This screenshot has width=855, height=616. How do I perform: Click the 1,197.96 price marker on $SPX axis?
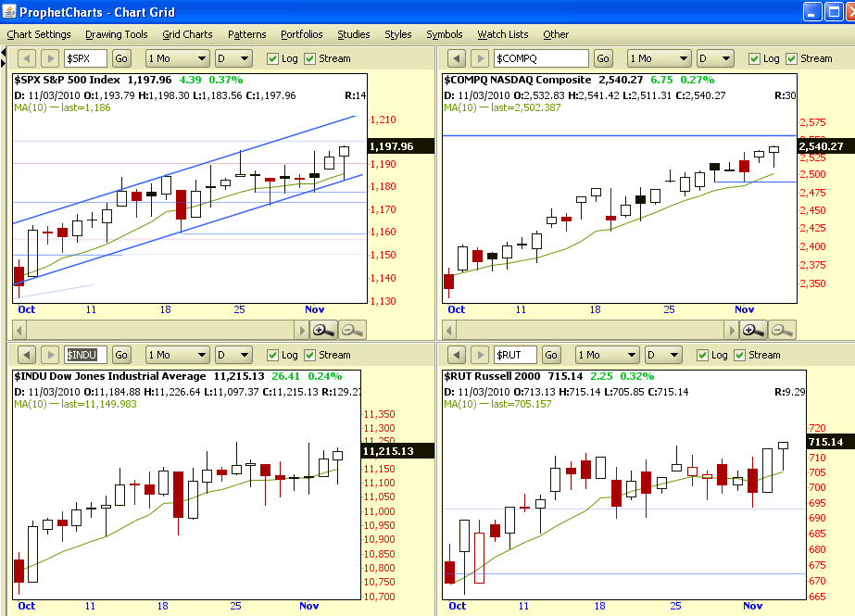pyautogui.click(x=401, y=146)
